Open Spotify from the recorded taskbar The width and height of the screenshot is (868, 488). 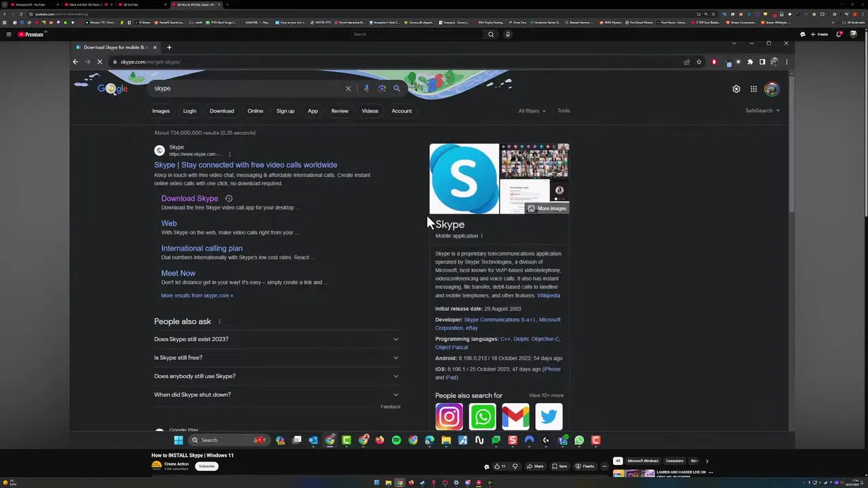[x=396, y=440]
